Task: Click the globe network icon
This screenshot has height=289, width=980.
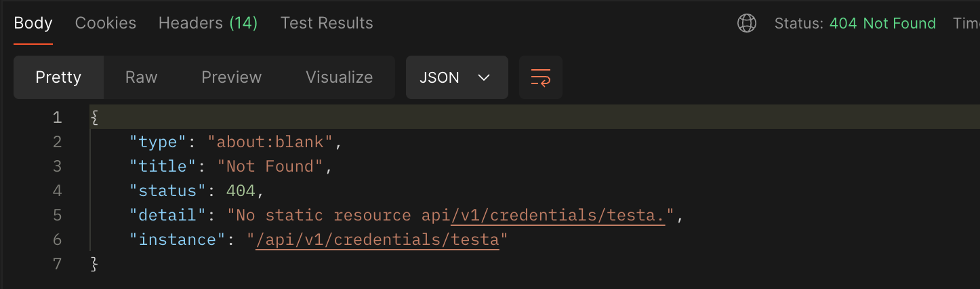Action: 746,24
